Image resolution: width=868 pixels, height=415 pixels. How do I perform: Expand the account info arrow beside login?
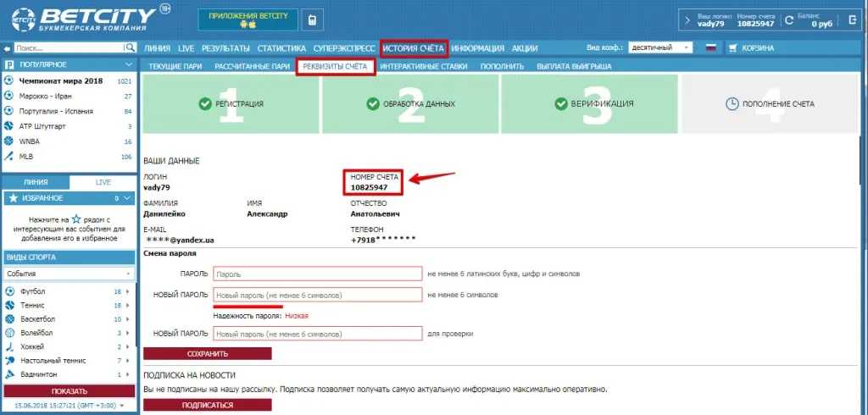(687, 20)
